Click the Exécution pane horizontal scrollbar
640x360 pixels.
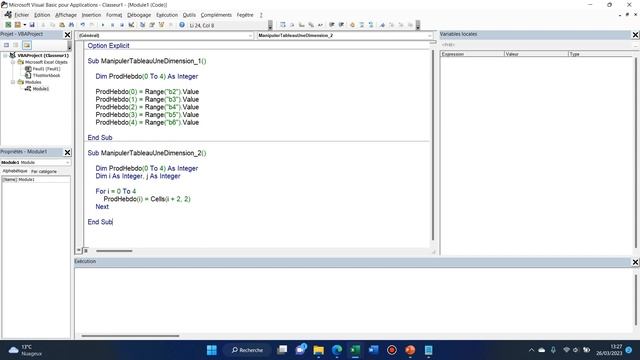[130, 336]
